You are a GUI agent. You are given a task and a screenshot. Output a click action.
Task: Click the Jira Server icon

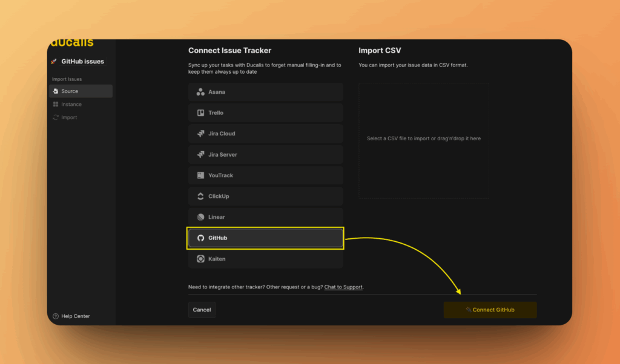(200, 154)
